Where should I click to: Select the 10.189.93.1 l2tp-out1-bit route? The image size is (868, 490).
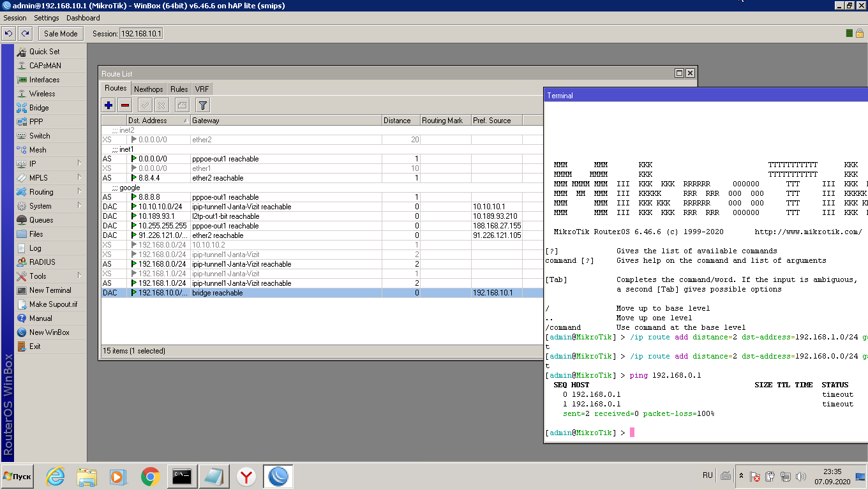[x=322, y=216]
